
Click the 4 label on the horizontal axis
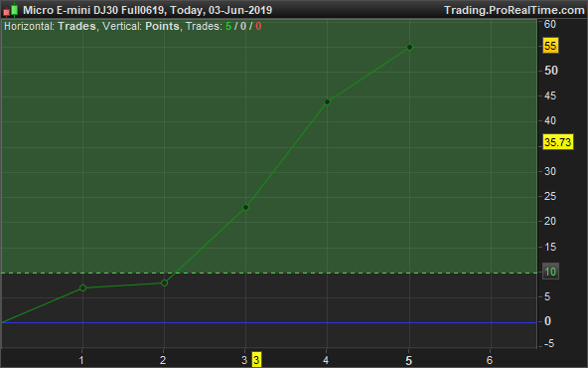coord(326,360)
